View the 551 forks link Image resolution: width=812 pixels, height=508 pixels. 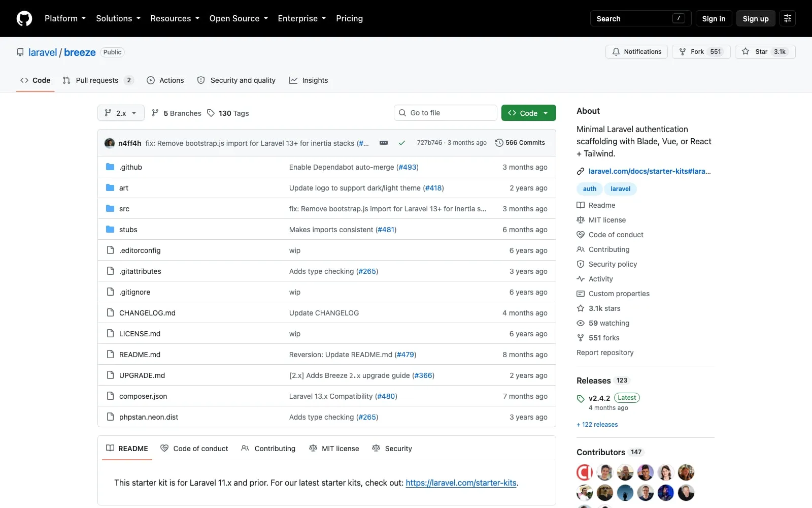click(598, 338)
